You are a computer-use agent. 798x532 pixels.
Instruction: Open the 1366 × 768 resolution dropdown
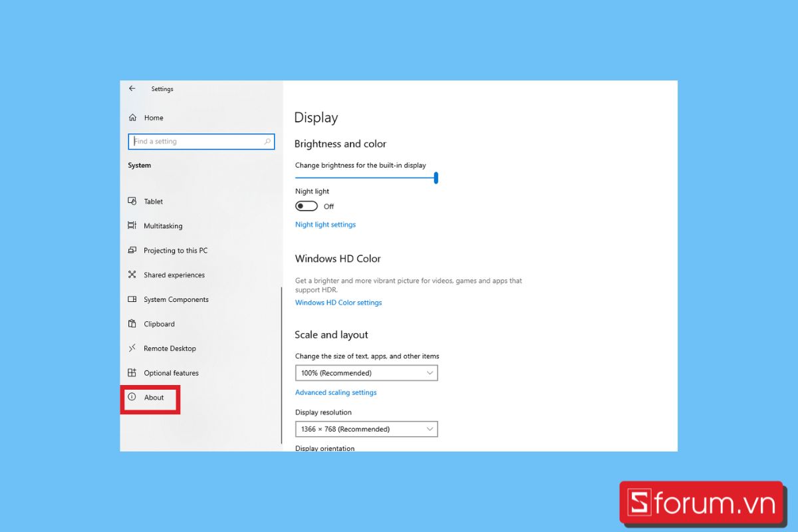coord(366,429)
